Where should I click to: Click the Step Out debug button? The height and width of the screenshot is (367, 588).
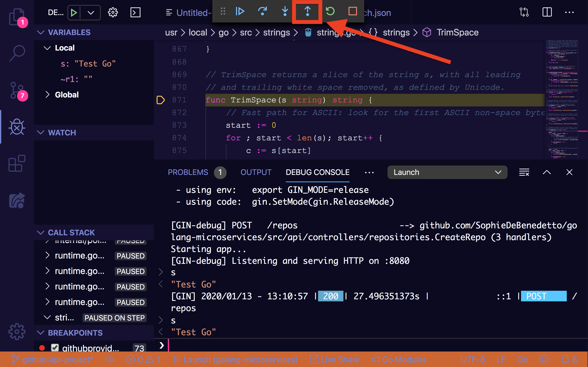point(307,11)
